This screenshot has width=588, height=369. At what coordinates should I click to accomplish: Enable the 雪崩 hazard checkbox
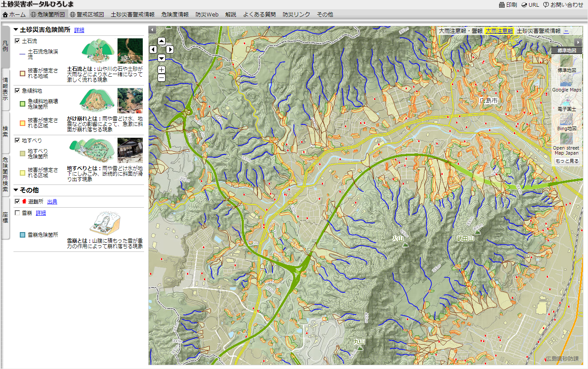click(x=17, y=213)
